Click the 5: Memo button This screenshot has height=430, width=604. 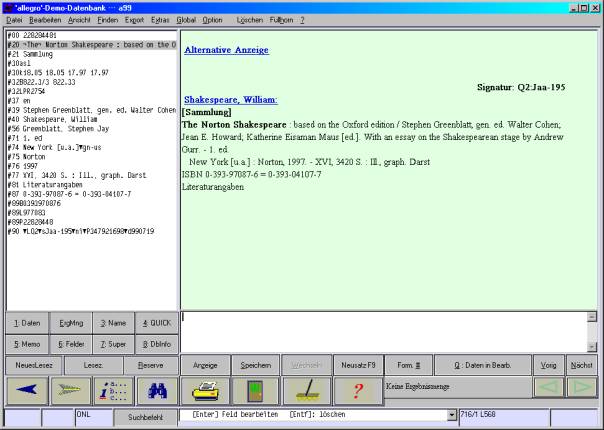click(x=27, y=344)
